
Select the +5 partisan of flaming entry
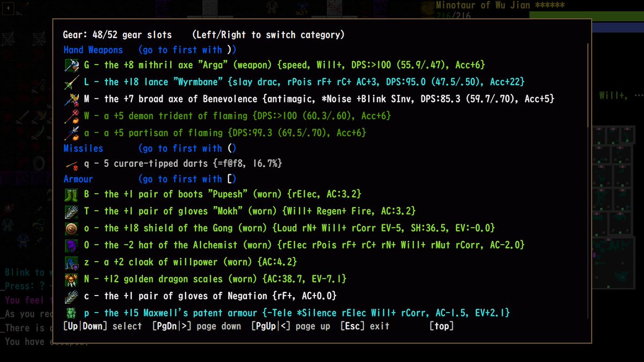click(224, 133)
